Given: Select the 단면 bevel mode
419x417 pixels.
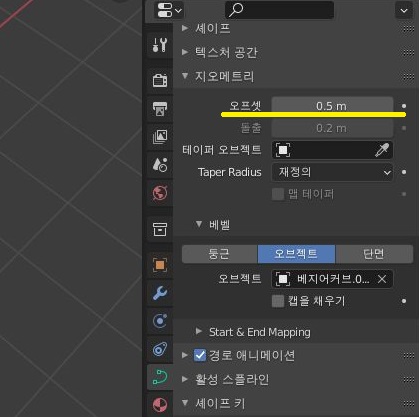Looking at the screenshot, I should pyautogui.click(x=374, y=254).
